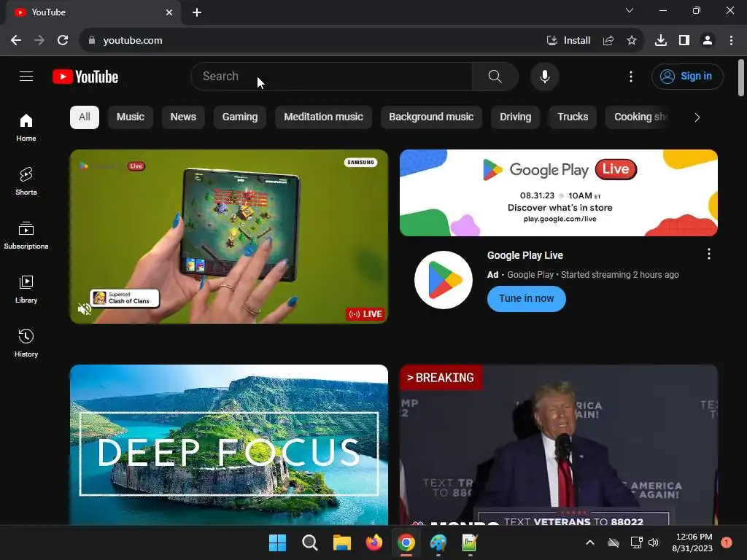Open the Breaking news video thumbnail
This screenshot has width=747, height=560.
(x=558, y=445)
